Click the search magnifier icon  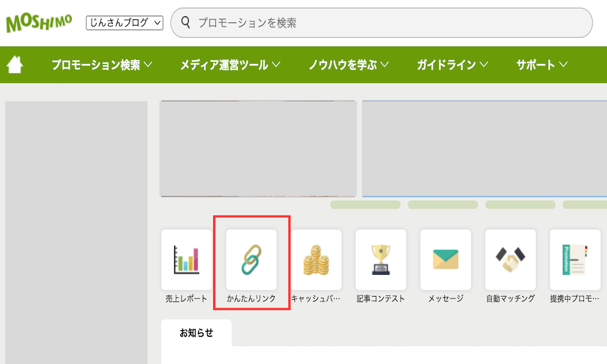coord(185,22)
